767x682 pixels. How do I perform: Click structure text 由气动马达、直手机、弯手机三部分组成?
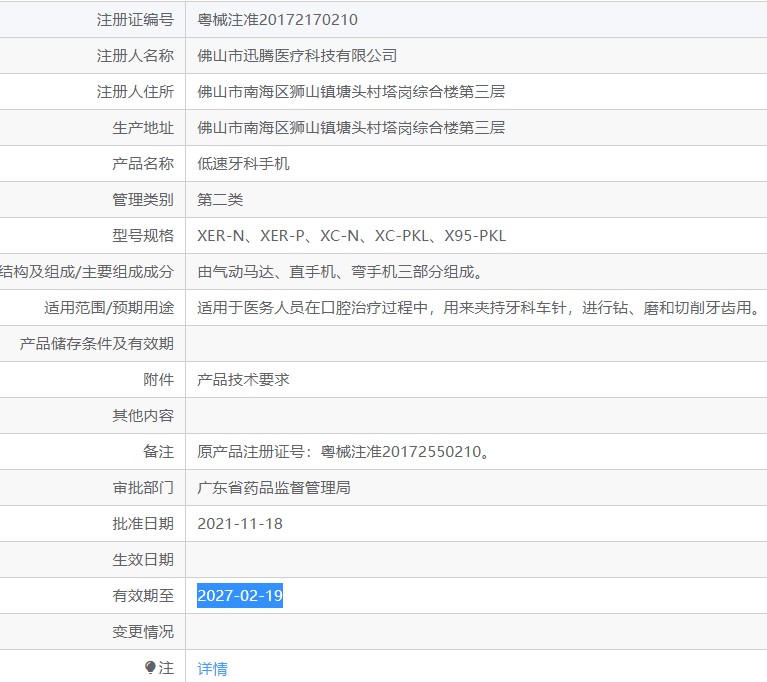coord(340,272)
